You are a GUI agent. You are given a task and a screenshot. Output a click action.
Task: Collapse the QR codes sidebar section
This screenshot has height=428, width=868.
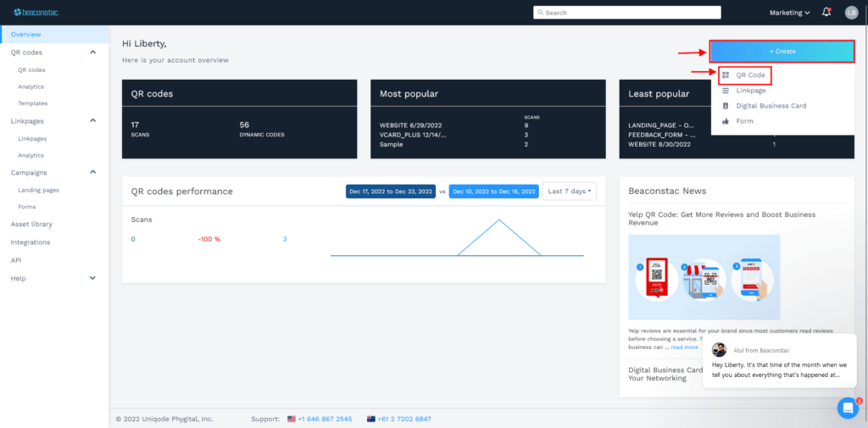point(93,52)
